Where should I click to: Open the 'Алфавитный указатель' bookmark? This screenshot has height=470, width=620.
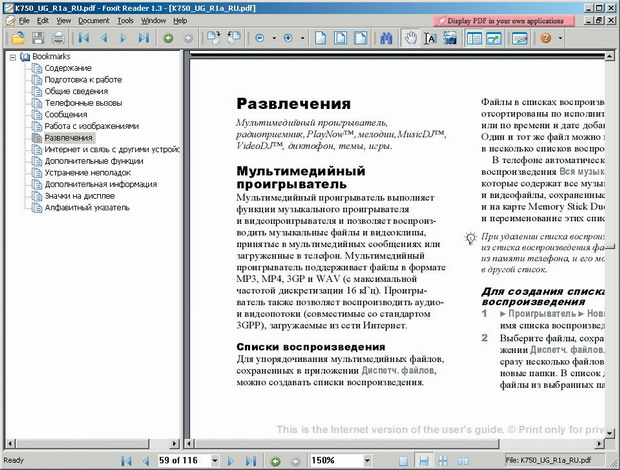tap(87, 208)
